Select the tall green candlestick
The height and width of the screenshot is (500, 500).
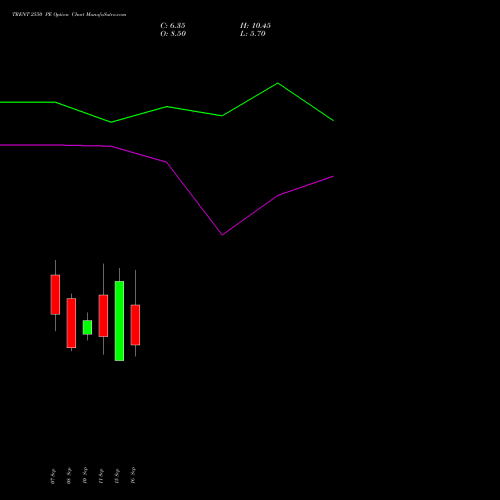point(119,321)
